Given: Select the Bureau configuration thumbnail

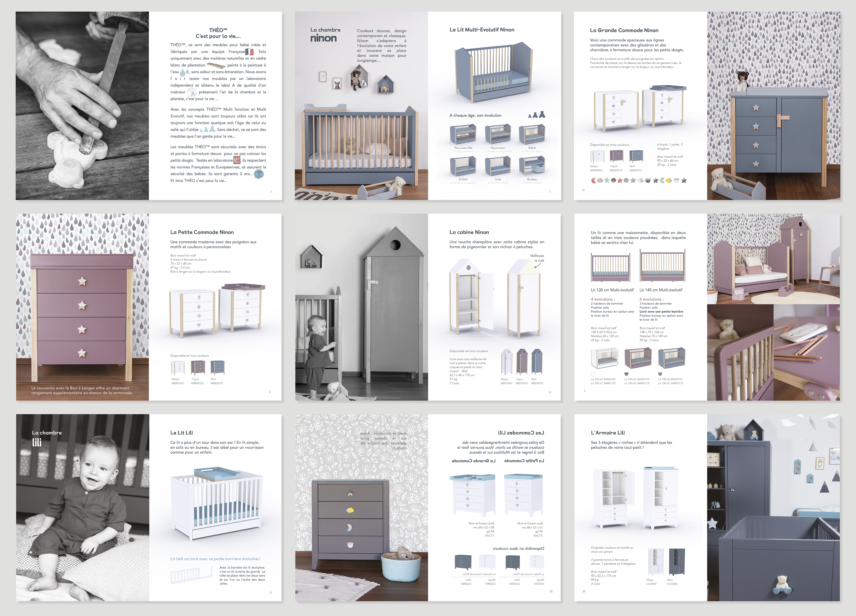Looking at the screenshot, I should click(532, 166).
